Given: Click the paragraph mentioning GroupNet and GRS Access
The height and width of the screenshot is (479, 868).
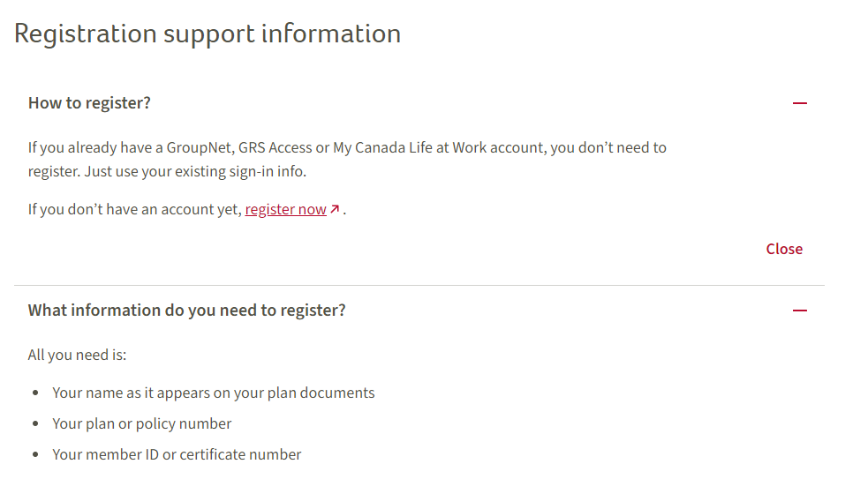Looking at the screenshot, I should coord(347,160).
